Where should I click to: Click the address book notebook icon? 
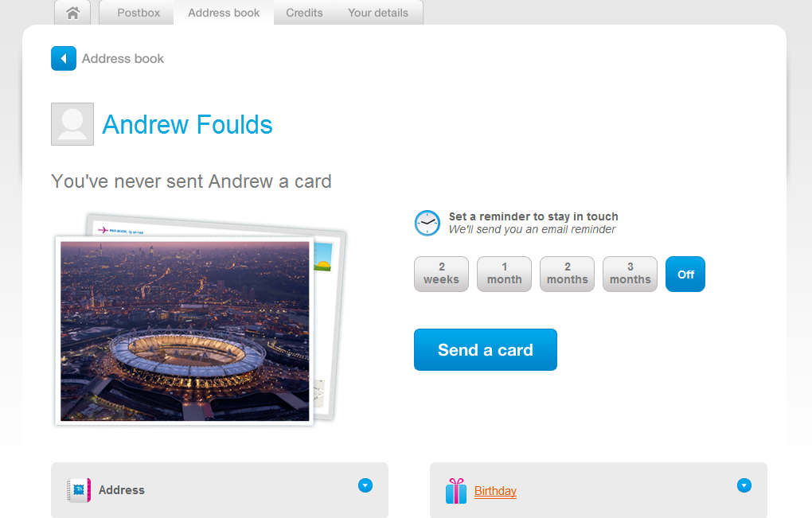(x=79, y=490)
